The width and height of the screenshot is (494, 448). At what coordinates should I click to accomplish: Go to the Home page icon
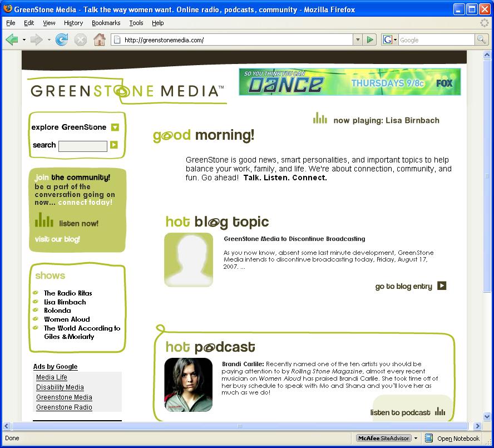point(100,40)
